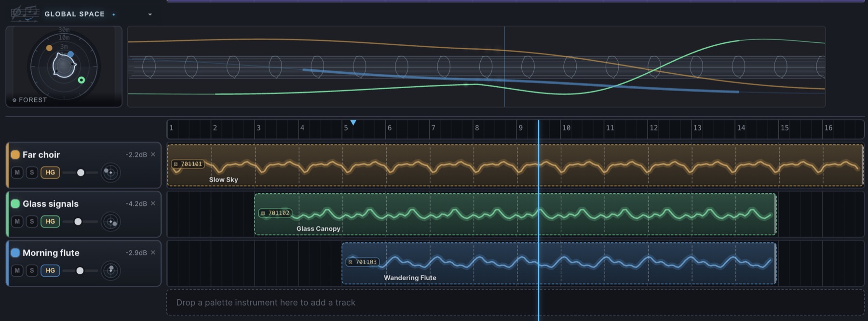Toggle HG on Glass signals track

50,222
